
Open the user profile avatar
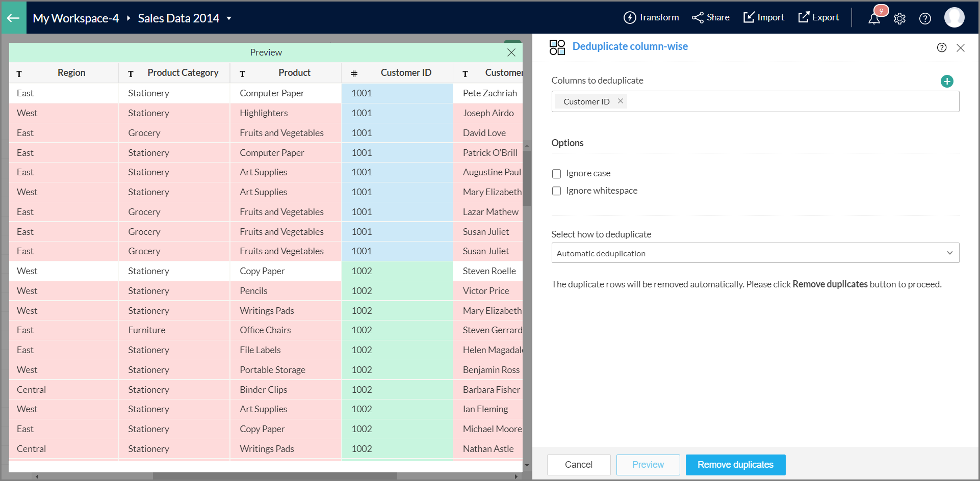tap(954, 18)
